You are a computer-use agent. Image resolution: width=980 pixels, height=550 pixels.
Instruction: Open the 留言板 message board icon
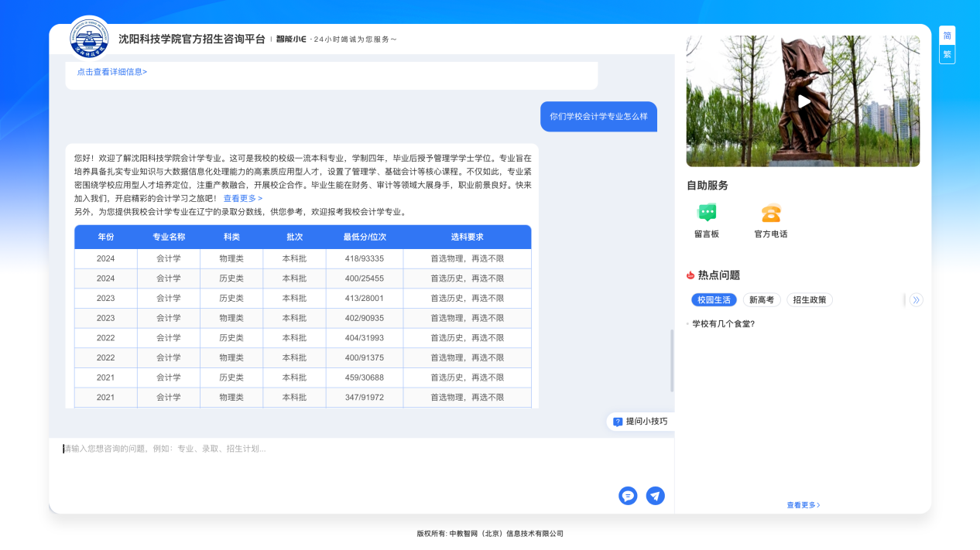(x=706, y=214)
